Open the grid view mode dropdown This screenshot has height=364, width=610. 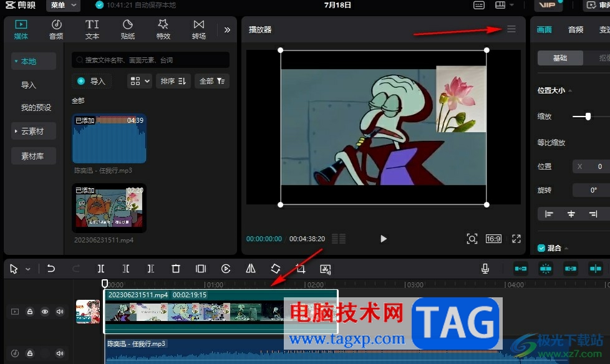(140, 81)
